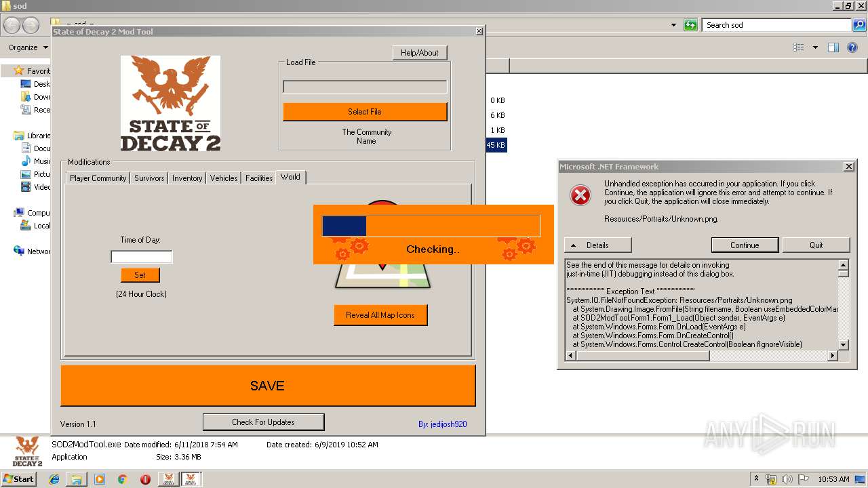The height and width of the screenshot is (488, 868).
Task: Open Opera browser from taskbar
Action: click(145, 479)
